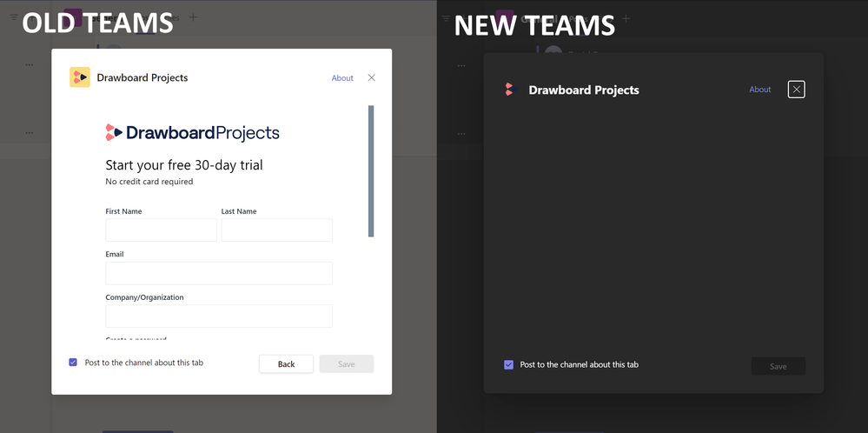Click the Drawboard Projects logo icon in new Teams dialog
The height and width of the screenshot is (433, 868).
click(512, 90)
